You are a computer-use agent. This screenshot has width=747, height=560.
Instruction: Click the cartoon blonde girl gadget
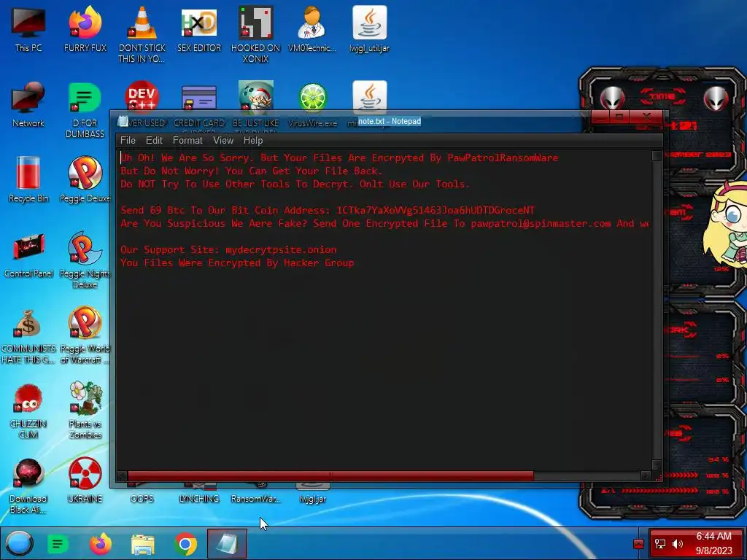click(727, 225)
